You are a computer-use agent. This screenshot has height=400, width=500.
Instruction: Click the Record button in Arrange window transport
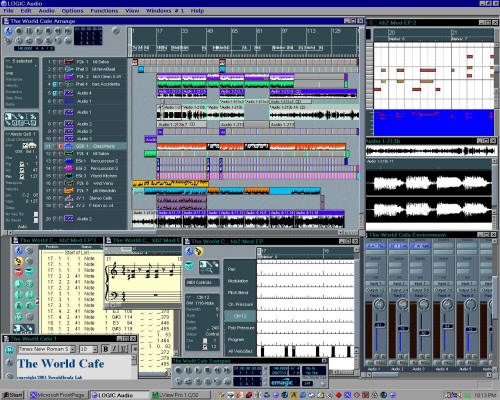pos(19,31)
